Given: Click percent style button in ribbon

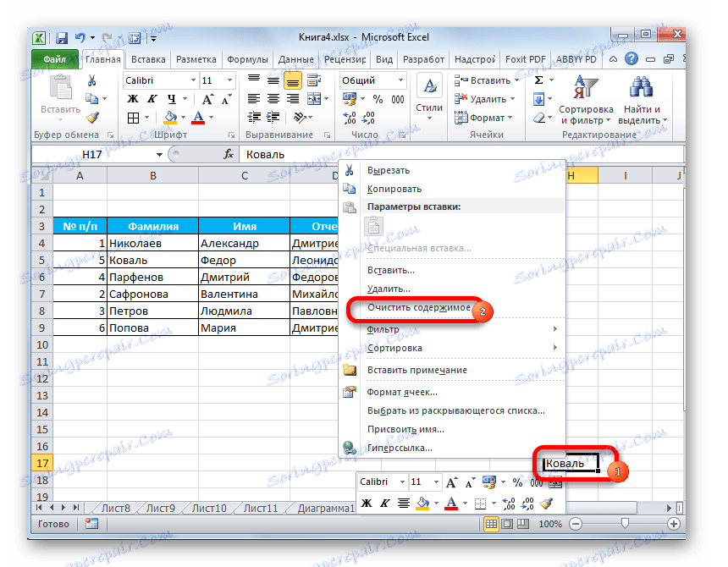Looking at the screenshot, I should (378, 99).
